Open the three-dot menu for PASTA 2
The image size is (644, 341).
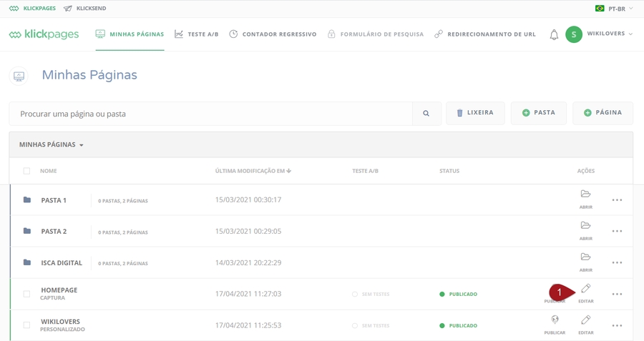tap(617, 232)
